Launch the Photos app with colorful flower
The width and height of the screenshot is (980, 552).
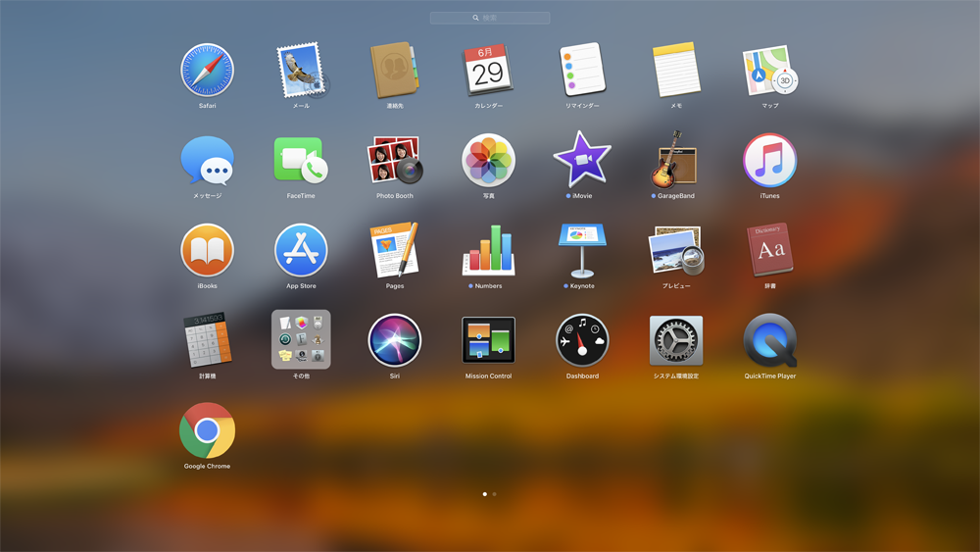point(488,160)
